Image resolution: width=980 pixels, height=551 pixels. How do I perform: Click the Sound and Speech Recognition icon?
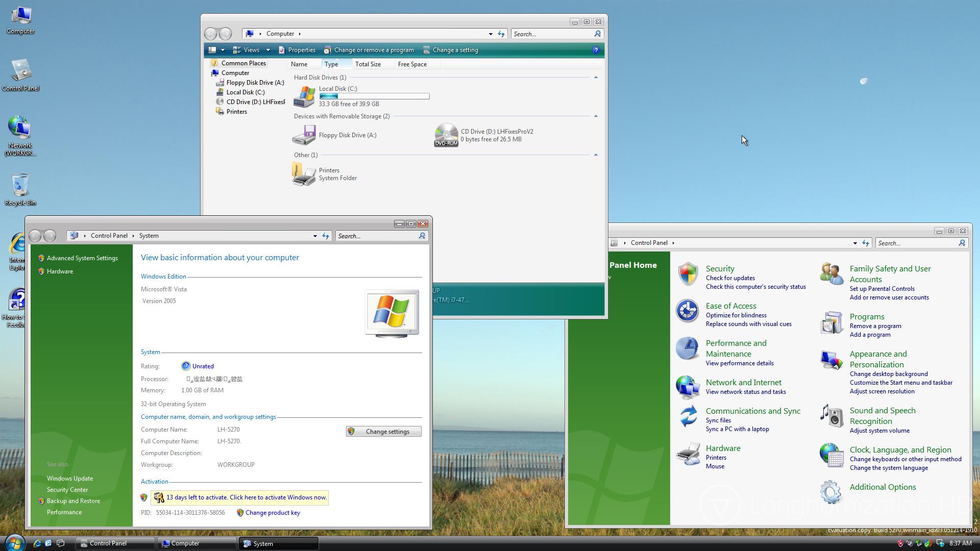(831, 416)
